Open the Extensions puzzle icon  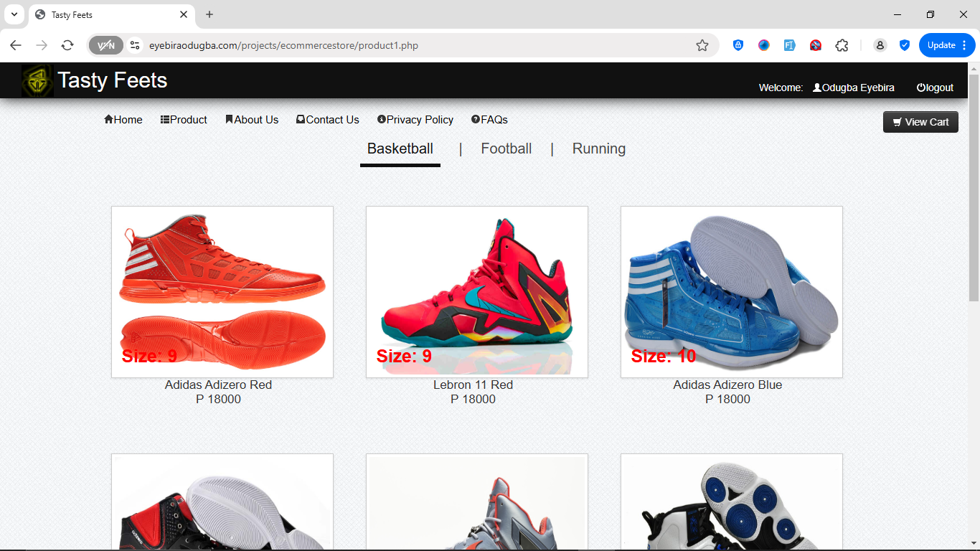(x=842, y=45)
